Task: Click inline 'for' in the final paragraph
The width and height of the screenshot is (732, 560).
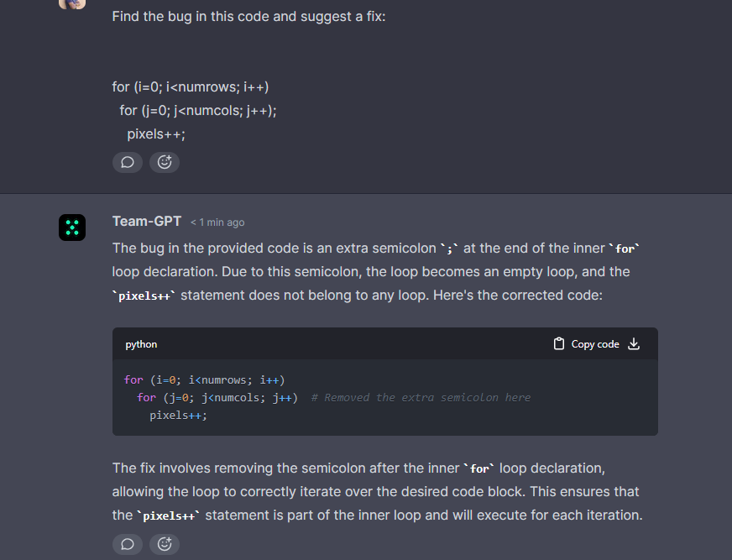Action: [x=479, y=468]
